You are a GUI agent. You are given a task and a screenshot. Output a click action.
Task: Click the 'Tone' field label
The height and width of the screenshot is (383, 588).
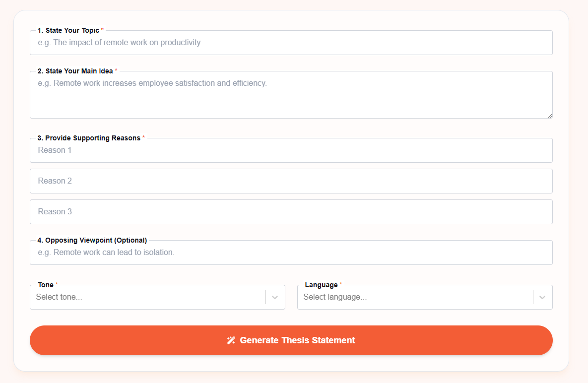pos(46,285)
